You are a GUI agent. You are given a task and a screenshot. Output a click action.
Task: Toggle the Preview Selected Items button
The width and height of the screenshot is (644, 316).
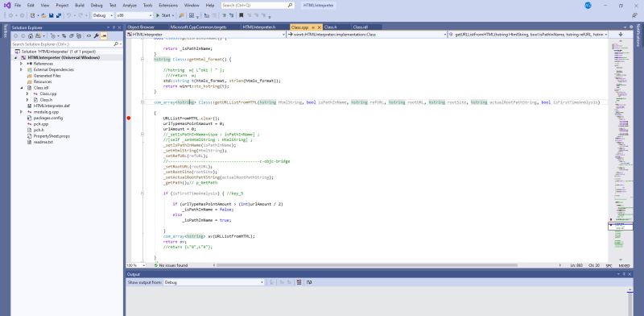click(104, 35)
